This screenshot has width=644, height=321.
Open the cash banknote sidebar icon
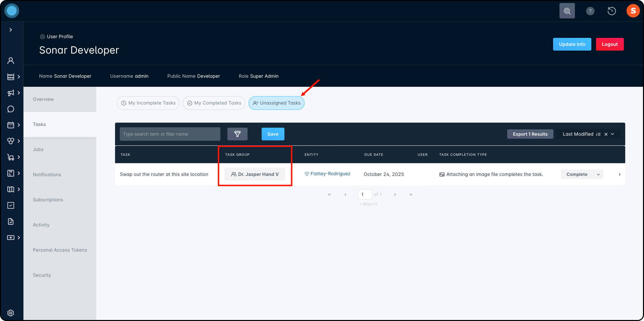click(11, 238)
